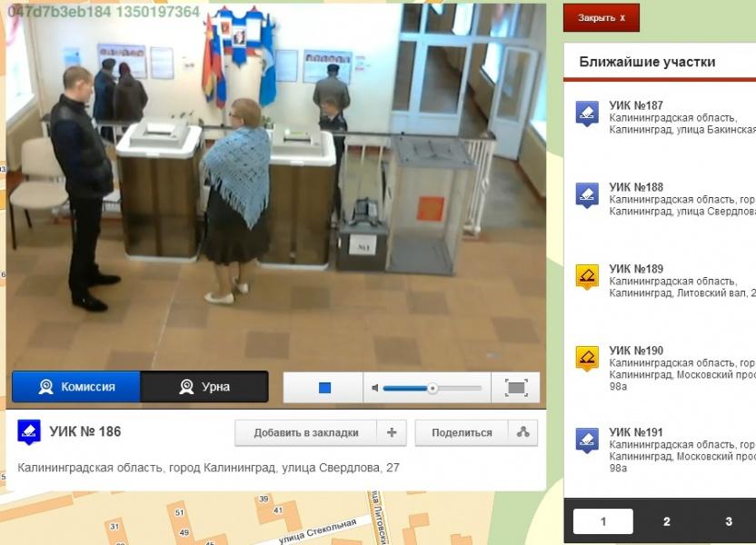
Task: Click the Поделиться share button
Action: tap(462, 432)
